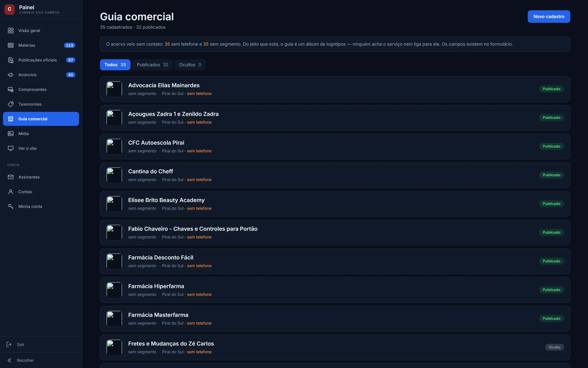Open the Farmácia Hiperfarma entry
Viewport: 588px width, 368px height.
335,290
